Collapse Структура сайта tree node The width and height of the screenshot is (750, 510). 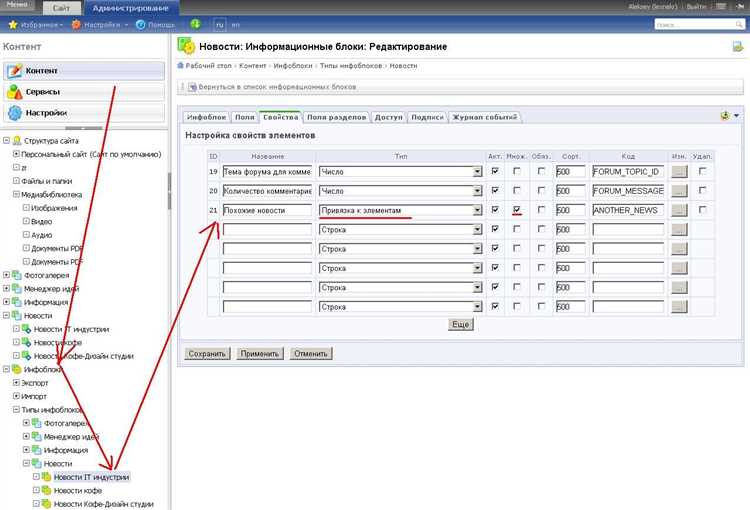7,141
